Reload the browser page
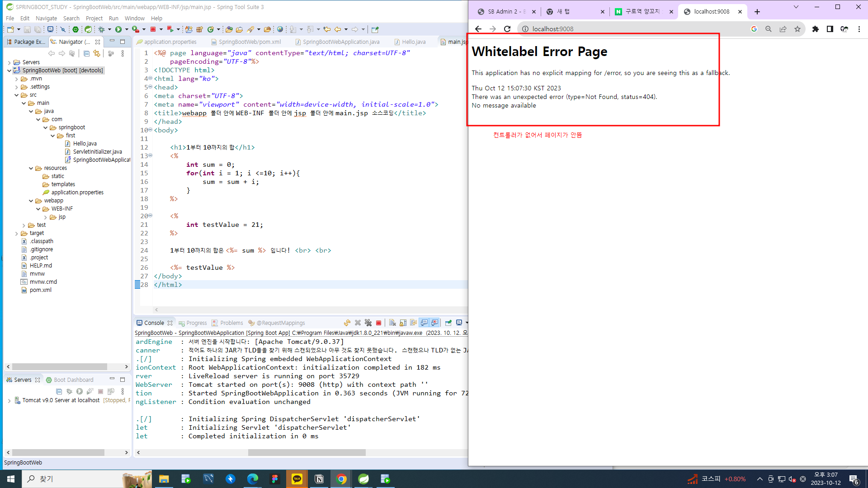Viewport: 868px width, 488px height. [x=507, y=29]
